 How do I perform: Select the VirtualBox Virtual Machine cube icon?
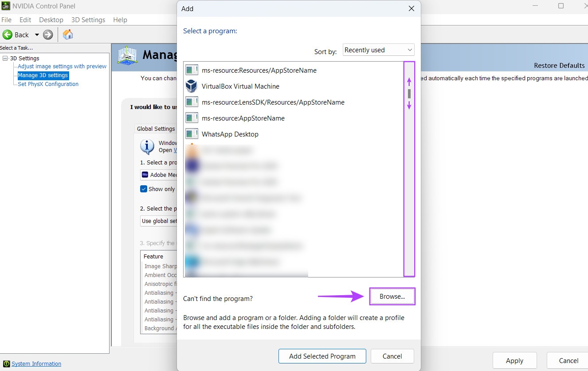(x=192, y=86)
